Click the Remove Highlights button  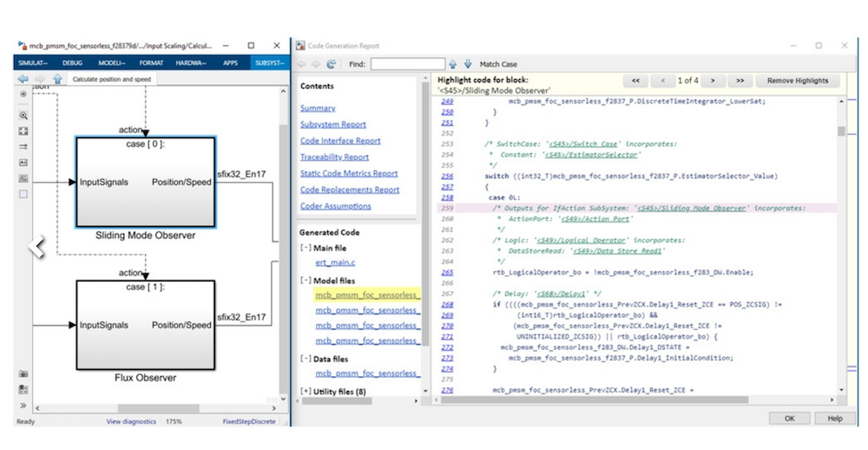[798, 81]
